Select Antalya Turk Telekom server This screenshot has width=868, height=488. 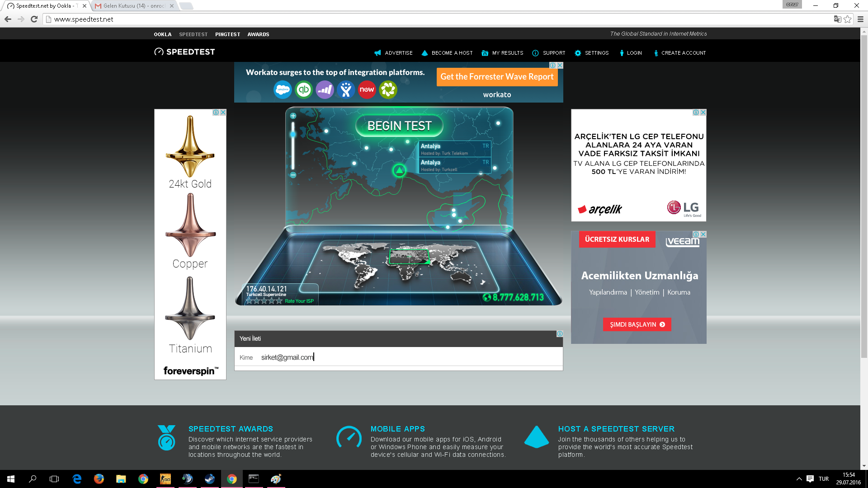click(454, 149)
